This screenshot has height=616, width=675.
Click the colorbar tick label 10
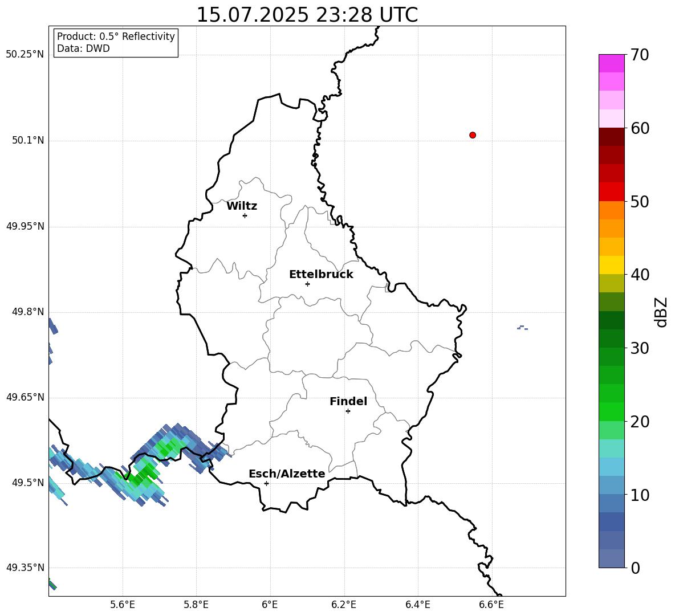640,495
